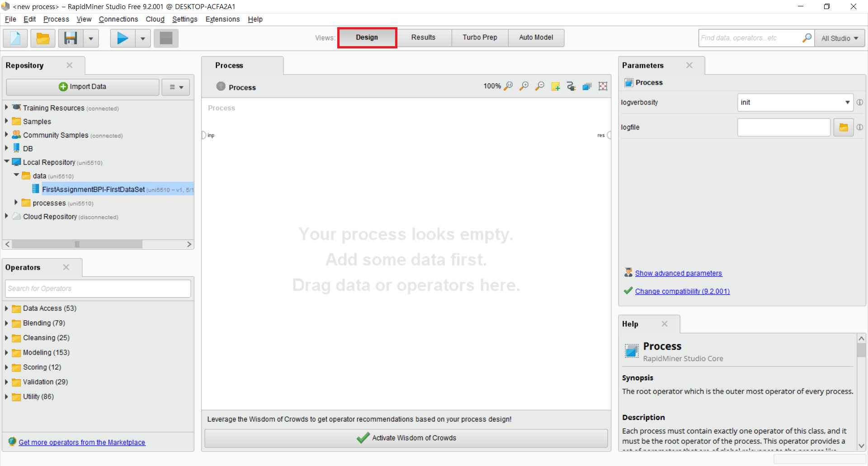The image size is (868, 466).
Task: Auto-wire connections with the plug icon
Action: tap(571, 86)
